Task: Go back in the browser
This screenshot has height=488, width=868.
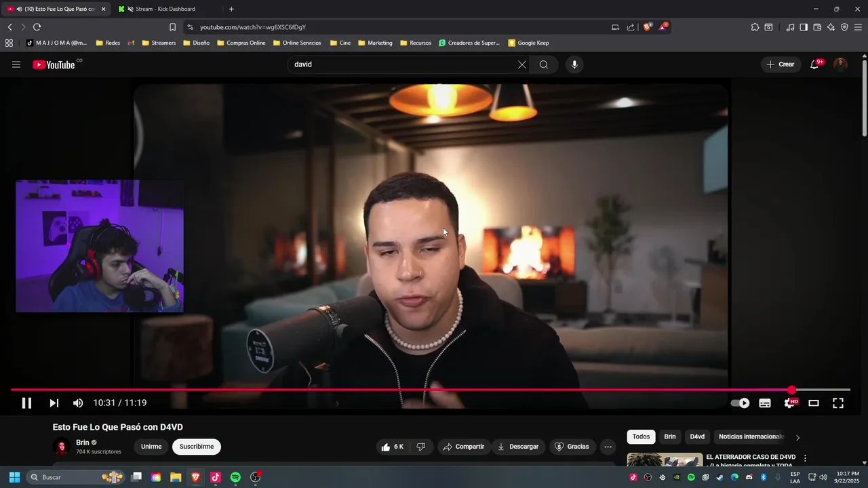Action: point(10,27)
